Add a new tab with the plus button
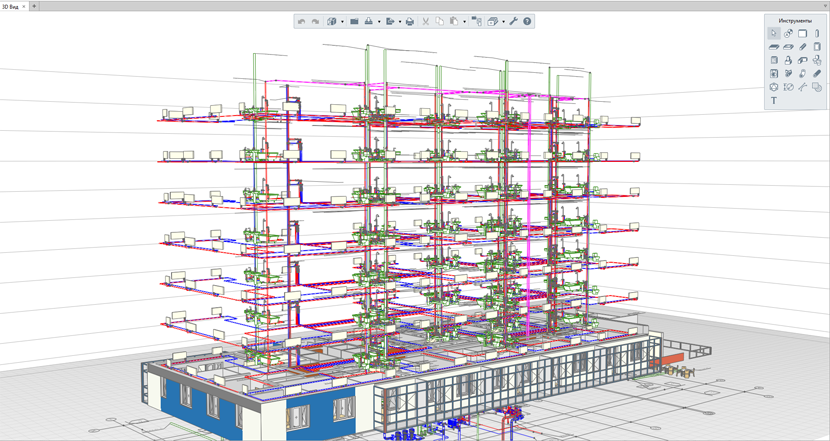Image resolution: width=830 pixels, height=441 pixels. pyautogui.click(x=34, y=6)
